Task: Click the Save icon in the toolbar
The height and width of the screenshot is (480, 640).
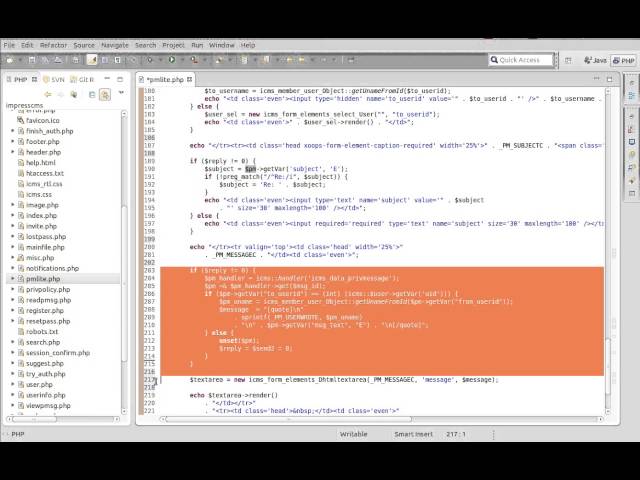Action: point(32,60)
